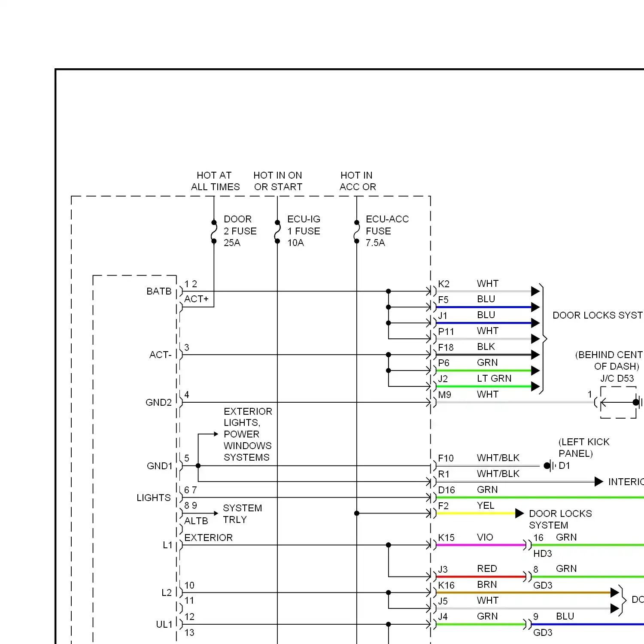Click the HOT AT ALL TIMES heading
This screenshot has width=644, height=644.
tap(215, 181)
